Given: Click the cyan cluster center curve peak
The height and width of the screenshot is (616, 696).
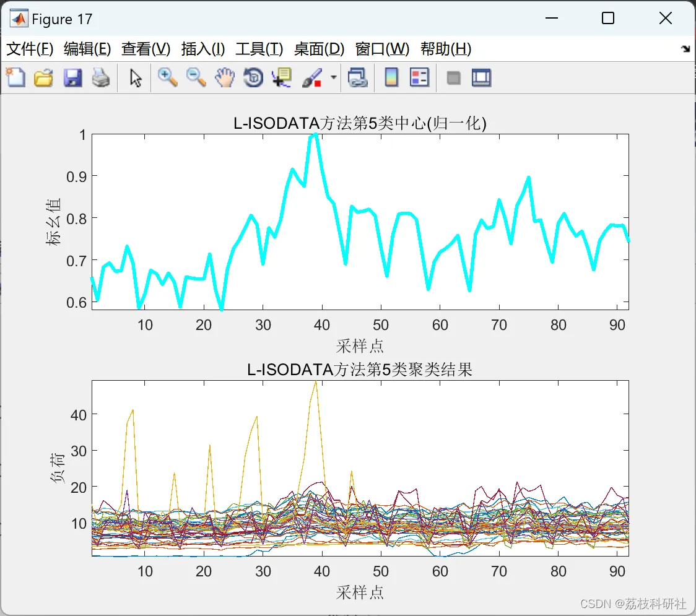Looking at the screenshot, I should (x=315, y=134).
